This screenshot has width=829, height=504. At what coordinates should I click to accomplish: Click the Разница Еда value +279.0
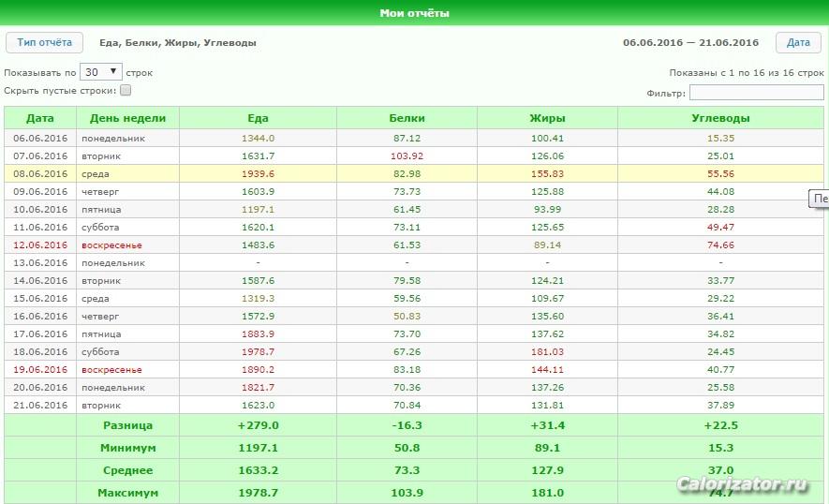coord(258,425)
